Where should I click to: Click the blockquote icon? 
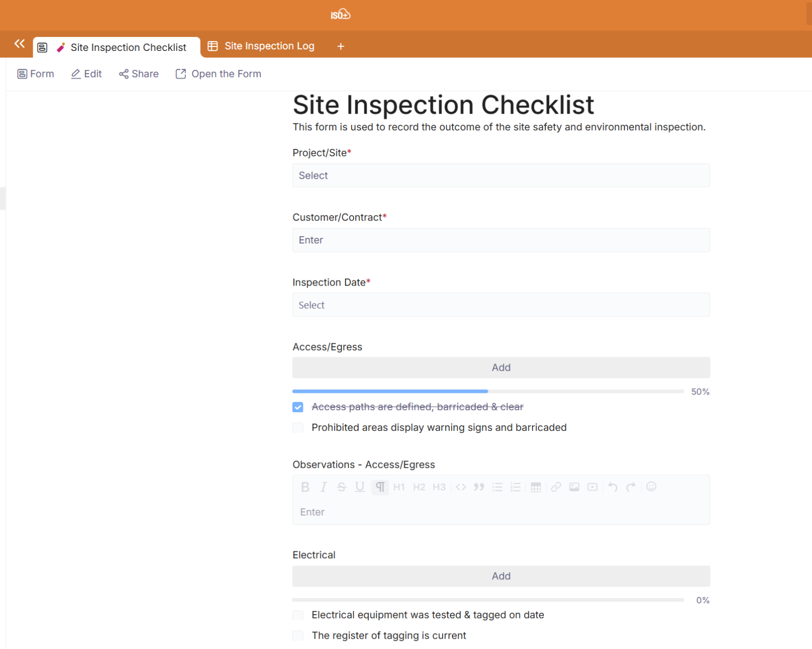click(x=479, y=487)
